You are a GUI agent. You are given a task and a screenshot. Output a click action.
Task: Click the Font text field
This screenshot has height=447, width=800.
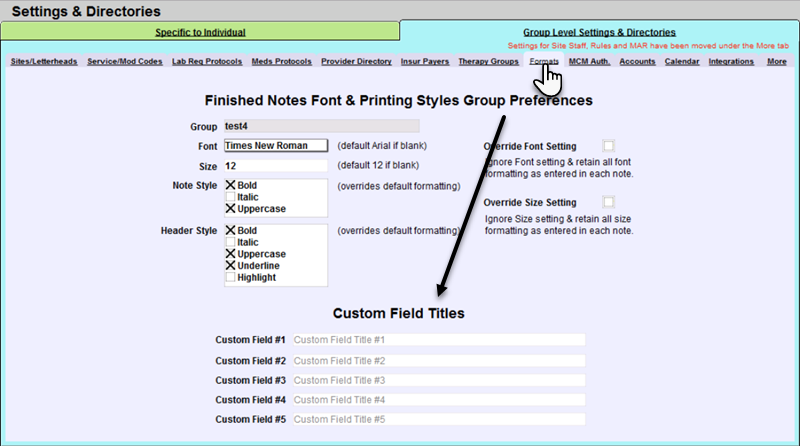pos(276,146)
